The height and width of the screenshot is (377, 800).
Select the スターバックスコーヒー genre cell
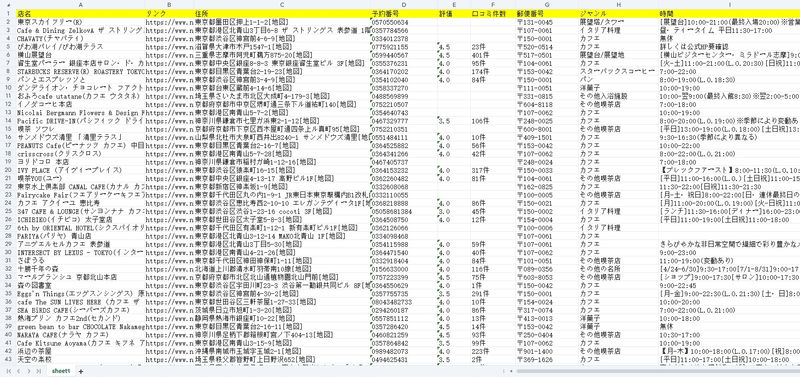pos(618,71)
